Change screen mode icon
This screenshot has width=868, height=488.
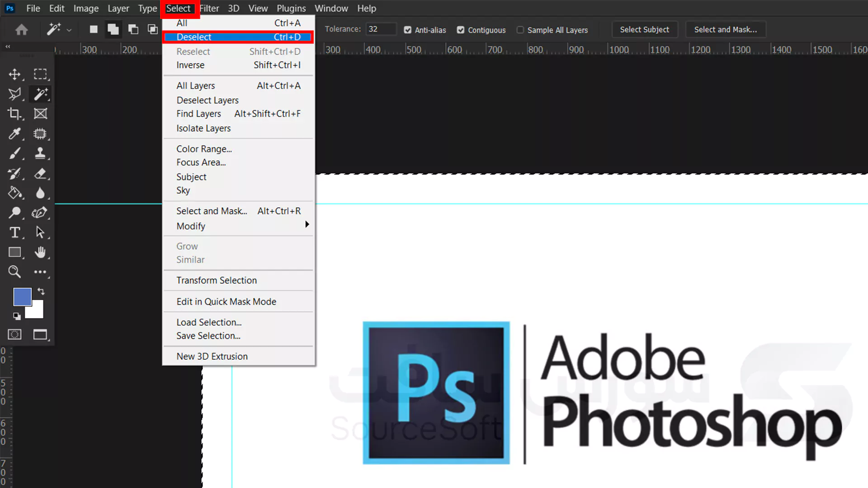(x=40, y=334)
